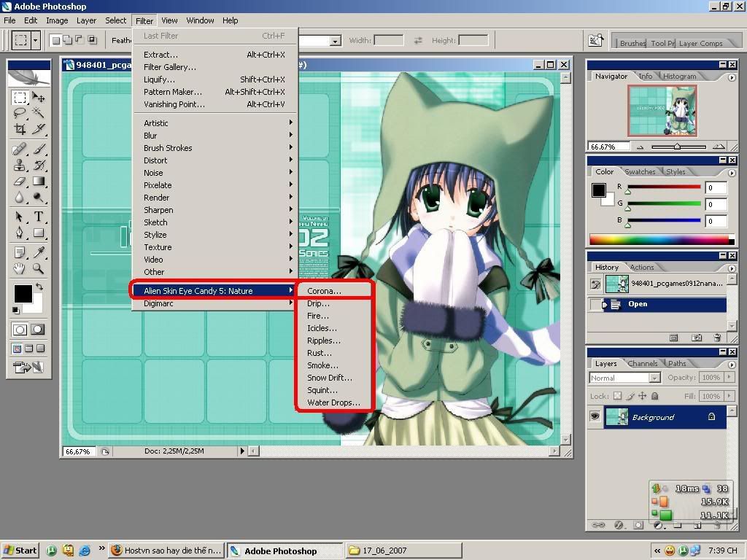
Task: Switch to the Histogram tab
Action: 679,76
